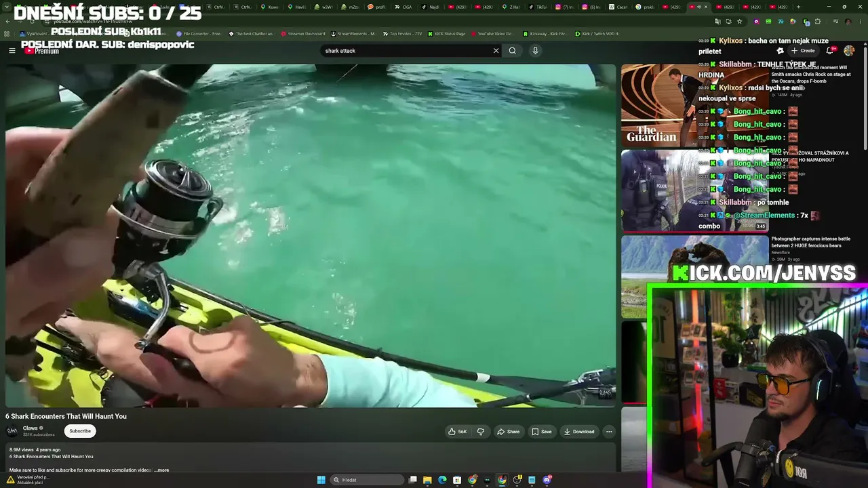Bookmark this page with the star icon
This screenshot has height=488, width=868.
pyautogui.click(x=740, y=21)
